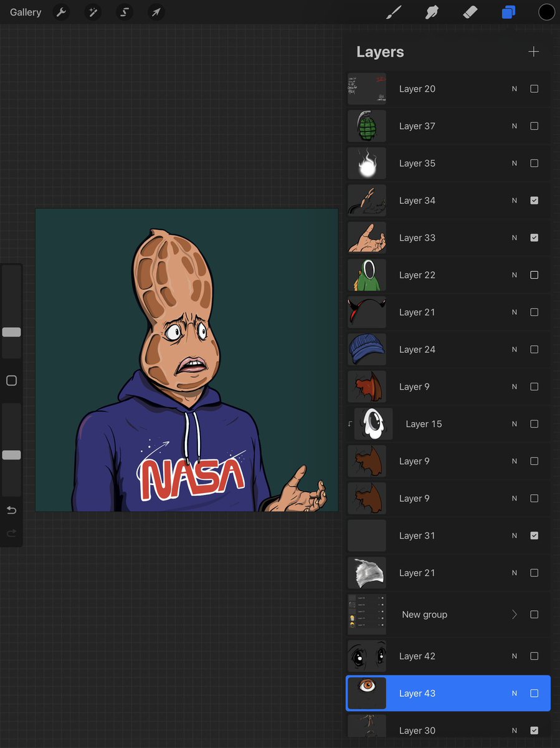Select the Paint brush tool
Viewport: 560px width, 748px height.
pyautogui.click(x=394, y=12)
